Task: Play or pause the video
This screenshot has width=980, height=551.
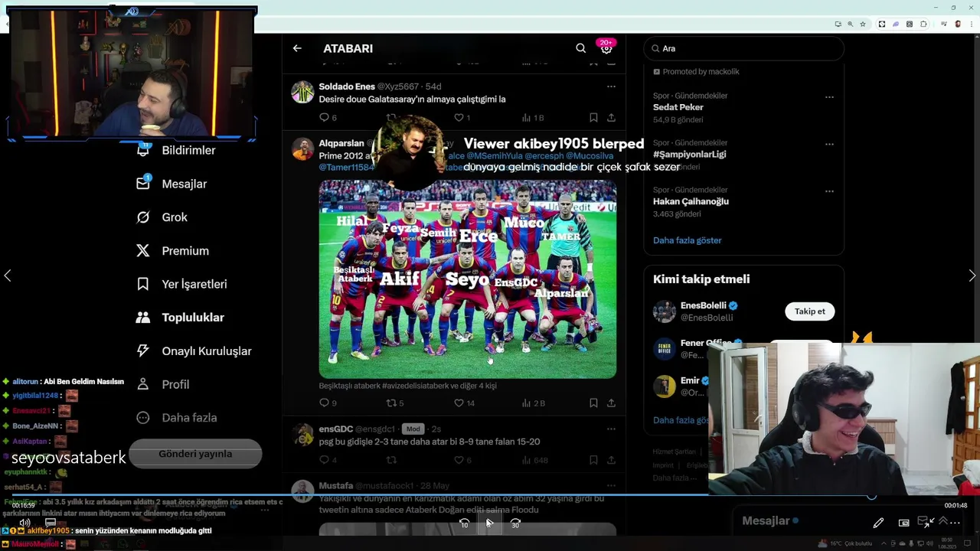Action: point(489,523)
